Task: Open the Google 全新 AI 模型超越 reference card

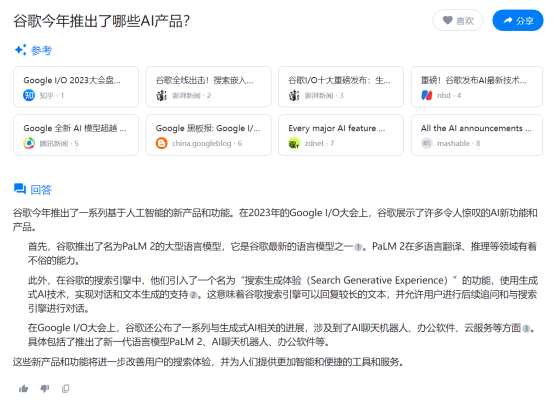Action: (x=76, y=135)
